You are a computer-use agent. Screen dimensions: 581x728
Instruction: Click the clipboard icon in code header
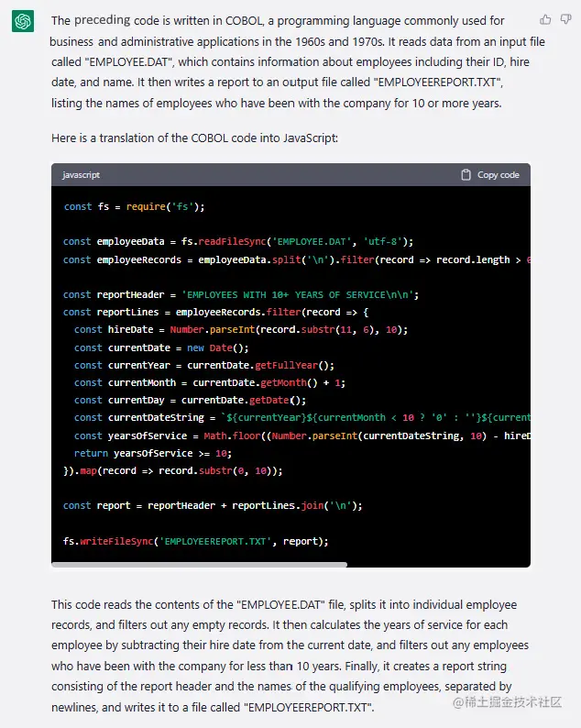click(466, 174)
